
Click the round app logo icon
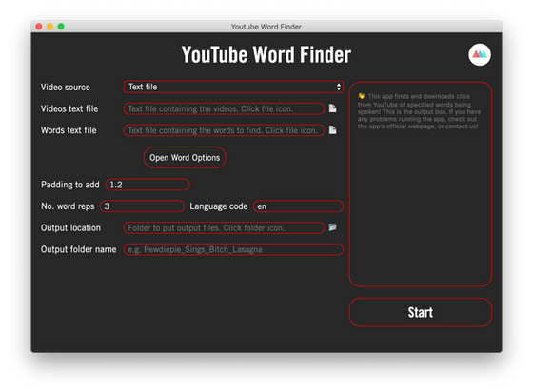[480, 54]
